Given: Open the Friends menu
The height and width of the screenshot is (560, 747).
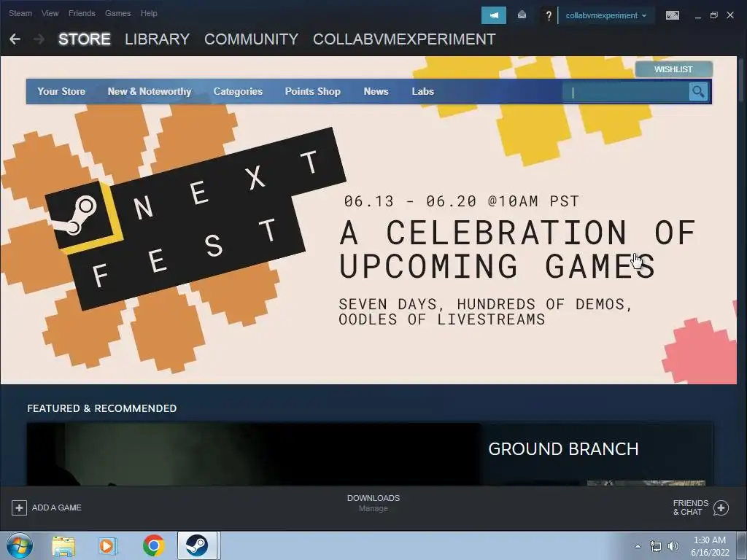Looking at the screenshot, I should [x=82, y=13].
